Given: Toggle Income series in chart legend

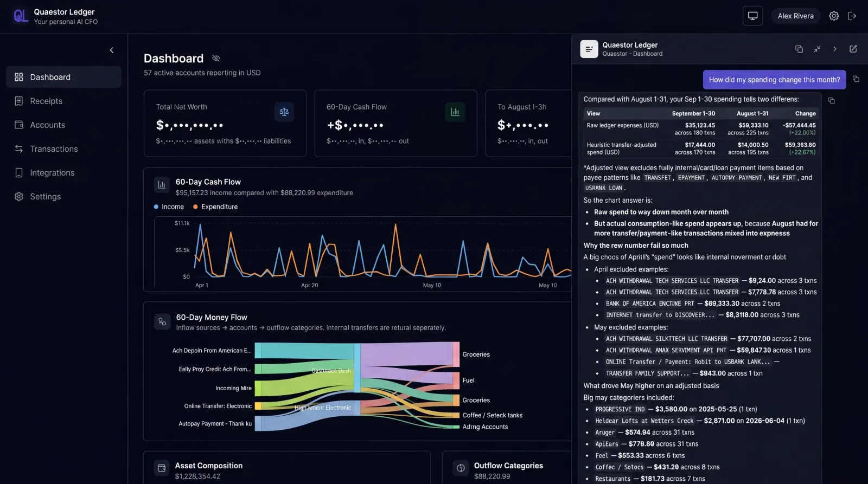Looking at the screenshot, I should 169,206.
